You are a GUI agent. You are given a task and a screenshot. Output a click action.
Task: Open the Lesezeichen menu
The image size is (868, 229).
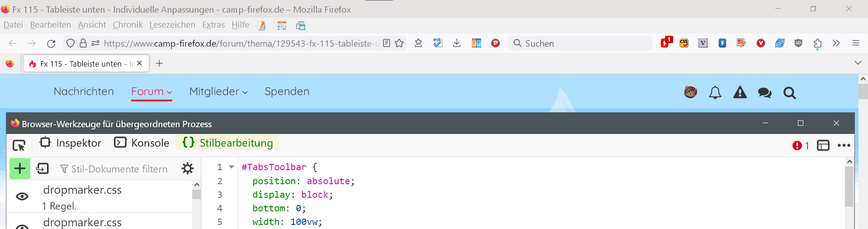click(x=172, y=25)
